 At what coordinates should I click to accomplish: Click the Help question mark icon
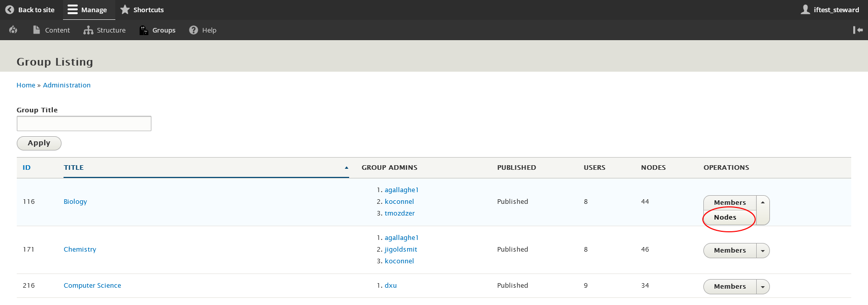click(194, 30)
